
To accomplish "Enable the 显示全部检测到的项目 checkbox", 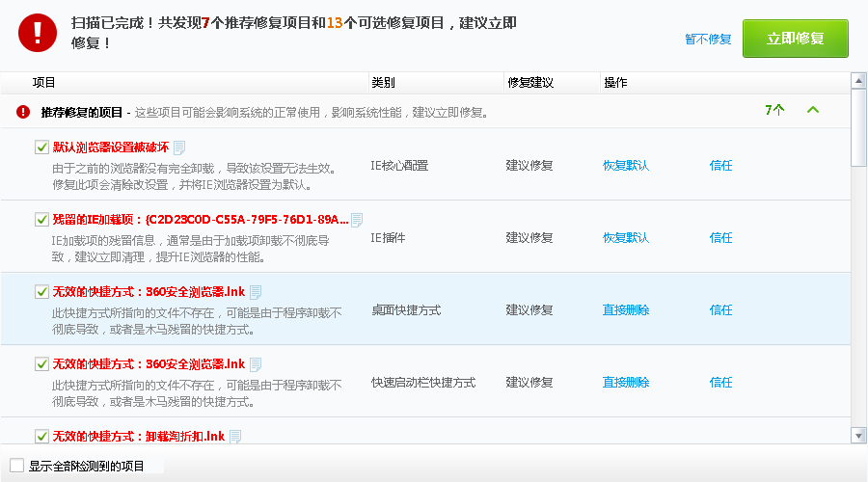I will coord(16,466).
